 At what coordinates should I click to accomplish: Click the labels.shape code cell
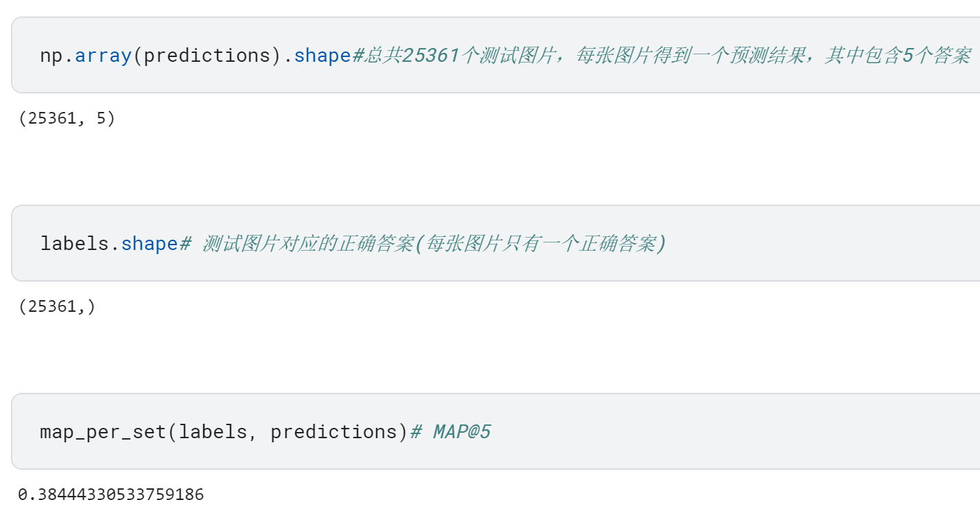pyautogui.click(x=495, y=243)
